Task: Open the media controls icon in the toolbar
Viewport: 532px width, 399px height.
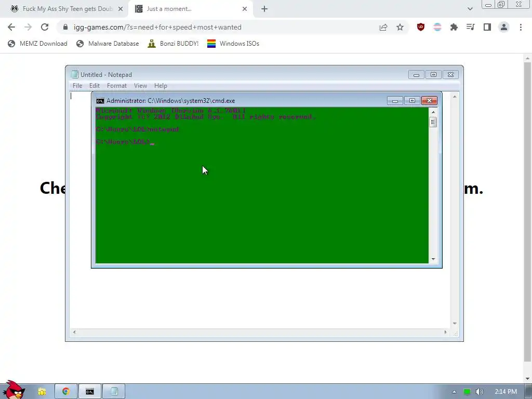Action: 471,27
